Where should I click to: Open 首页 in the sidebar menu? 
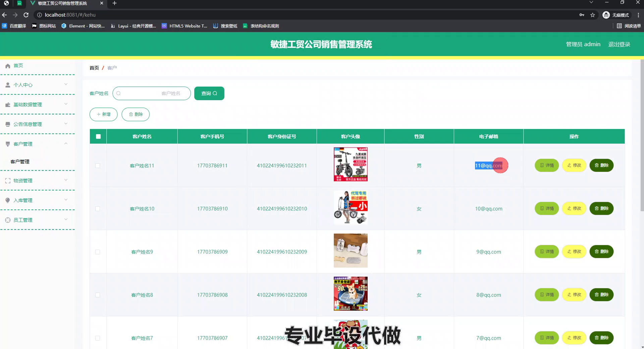(x=18, y=65)
